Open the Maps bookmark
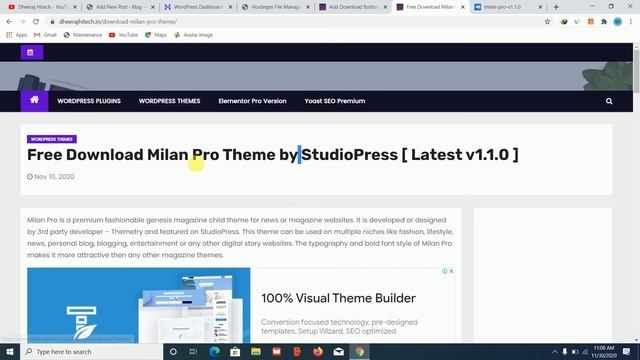 (x=156, y=35)
